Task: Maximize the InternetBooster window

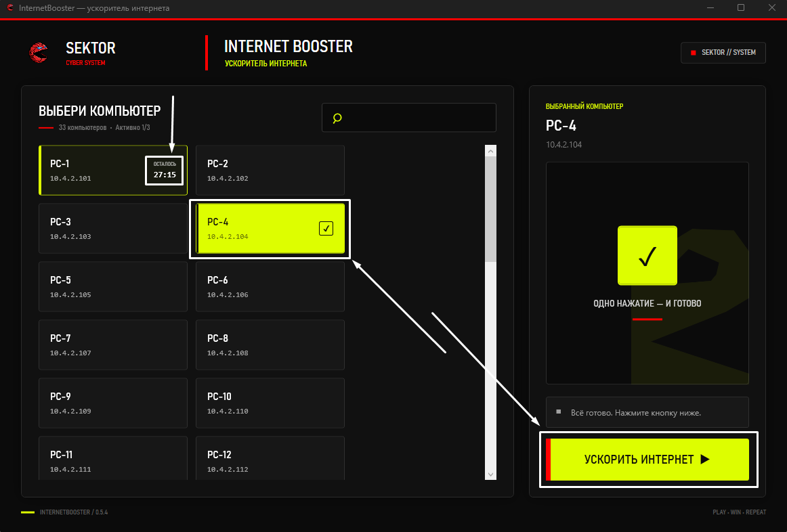Action: coord(741,8)
